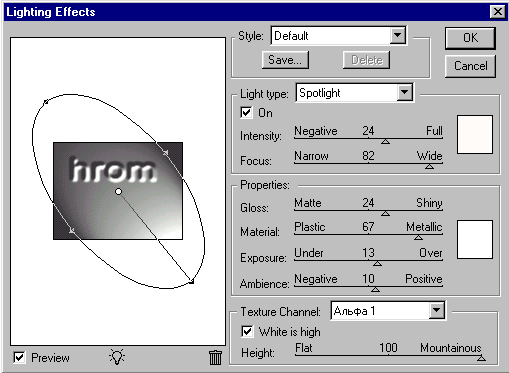Click the Mountainous label on Height slider
This screenshot has width=509, height=373.
[x=451, y=348]
